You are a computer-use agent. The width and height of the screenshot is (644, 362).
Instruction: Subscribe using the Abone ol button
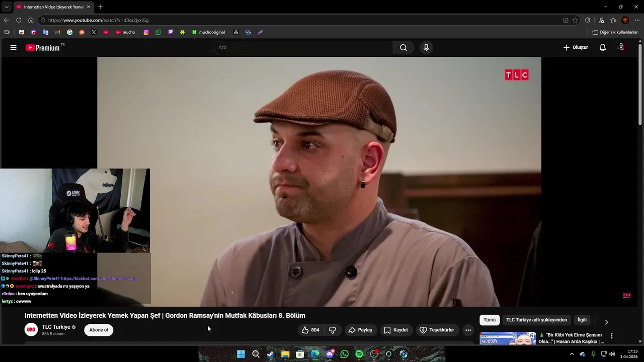click(99, 330)
